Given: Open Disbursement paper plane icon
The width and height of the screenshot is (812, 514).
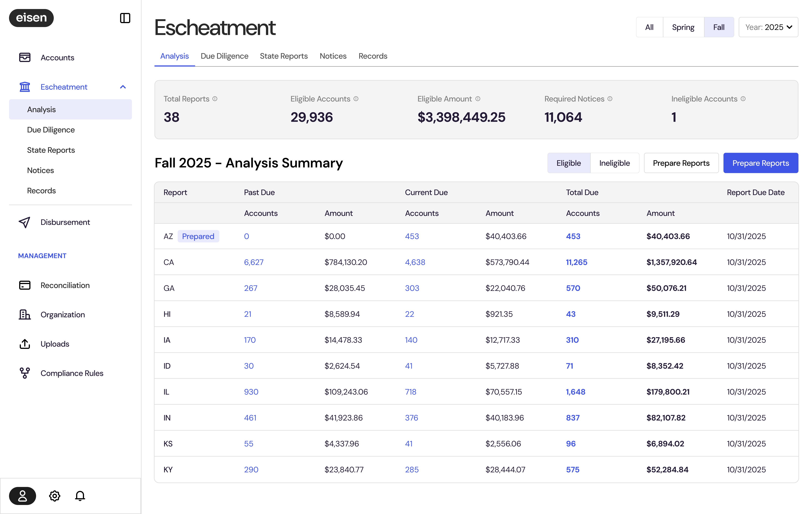Looking at the screenshot, I should click(x=25, y=222).
